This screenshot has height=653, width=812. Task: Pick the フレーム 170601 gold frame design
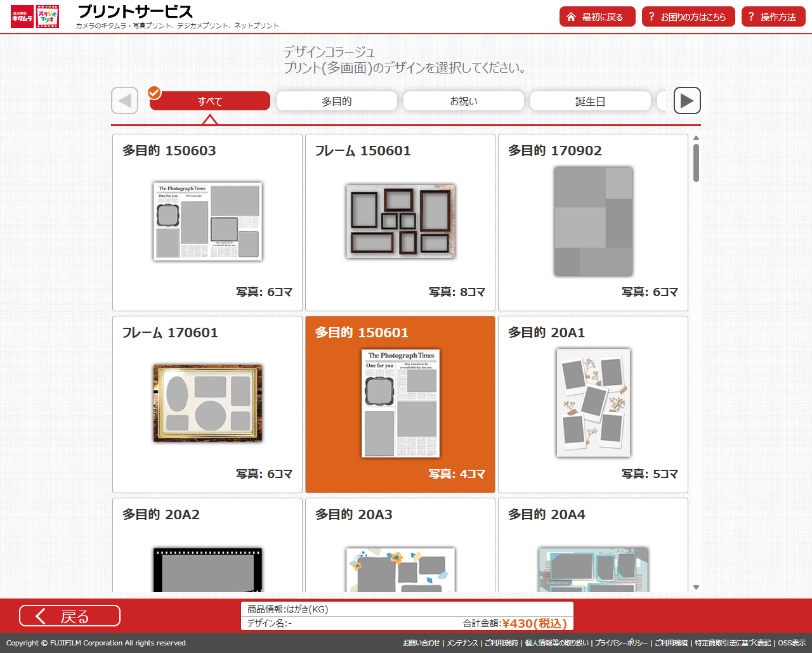click(207, 404)
